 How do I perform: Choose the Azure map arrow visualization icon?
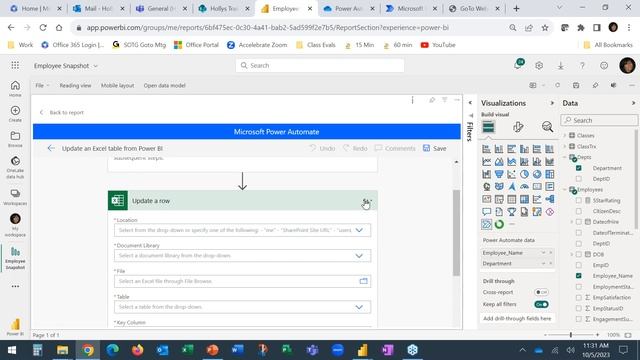(x=511, y=187)
